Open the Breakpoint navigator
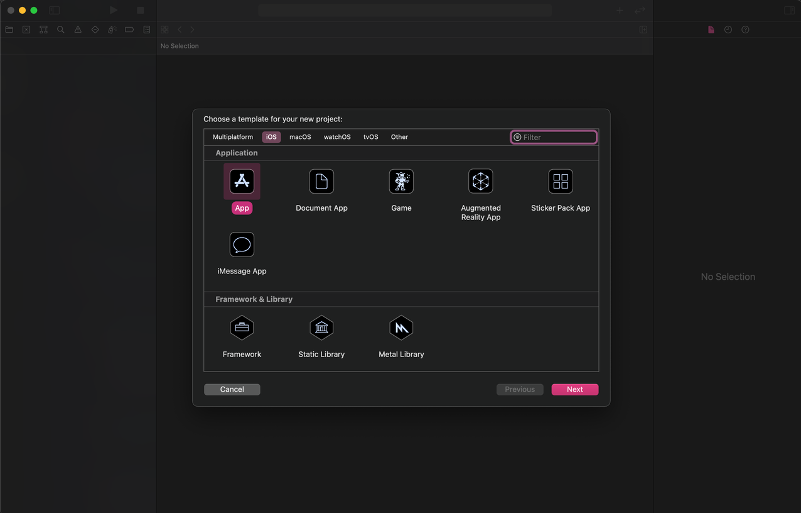Image resolution: width=802 pixels, height=514 pixels. tap(129, 30)
